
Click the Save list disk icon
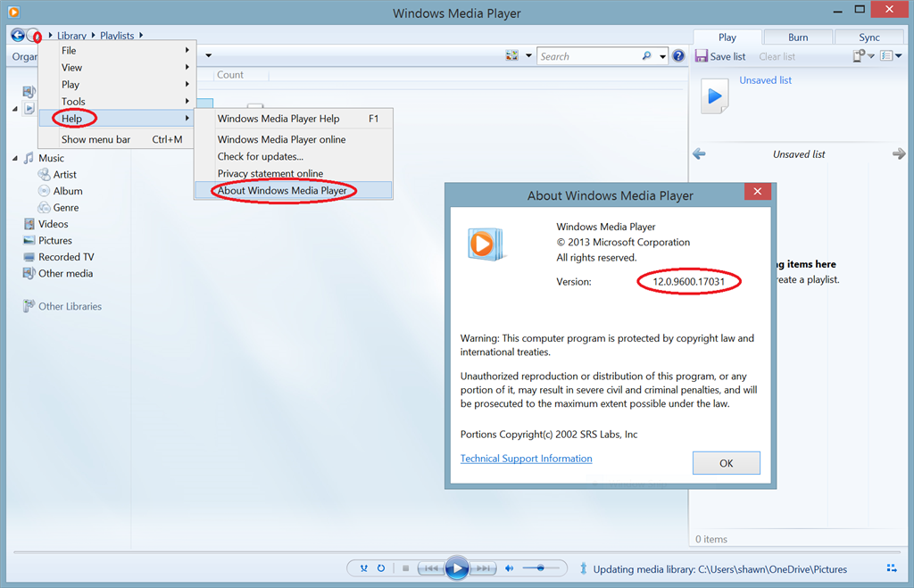pos(702,56)
